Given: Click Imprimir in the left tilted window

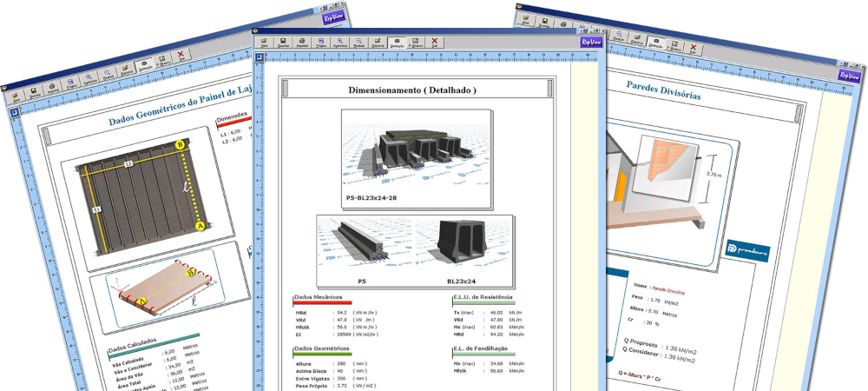Looking at the screenshot, I should click(x=52, y=86).
